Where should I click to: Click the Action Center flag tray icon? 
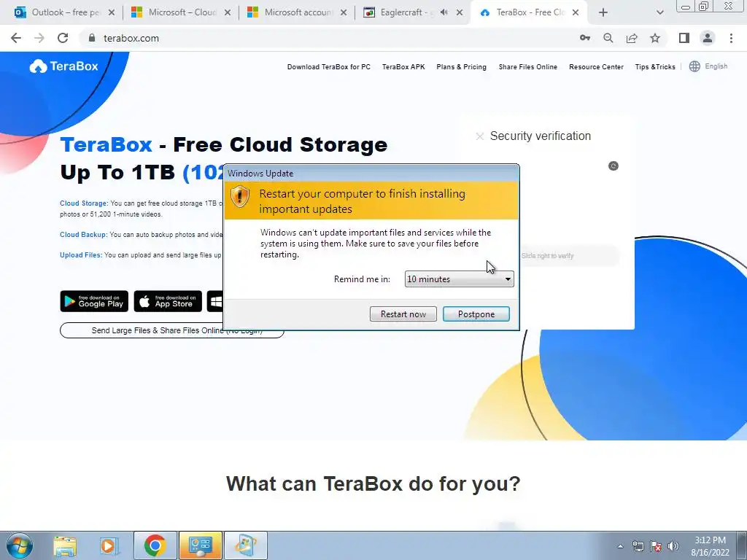pyautogui.click(x=656, y=546)
